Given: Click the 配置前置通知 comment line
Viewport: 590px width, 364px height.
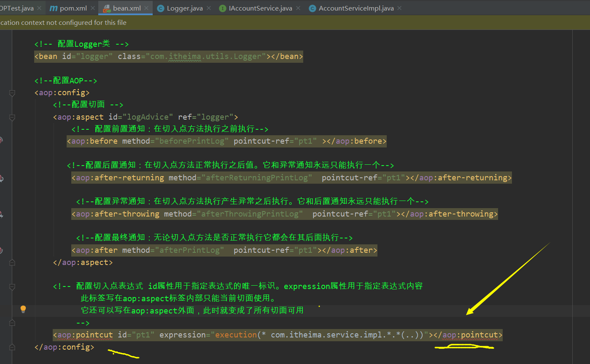Looking at the screenshot, I should pos(170,129).
